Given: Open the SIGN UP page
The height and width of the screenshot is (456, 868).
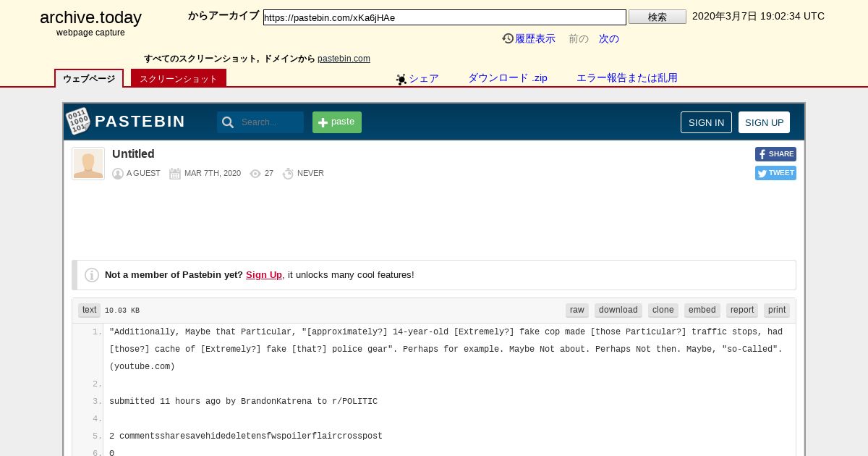Looking at the screenshot, I should tap(764, 122).
